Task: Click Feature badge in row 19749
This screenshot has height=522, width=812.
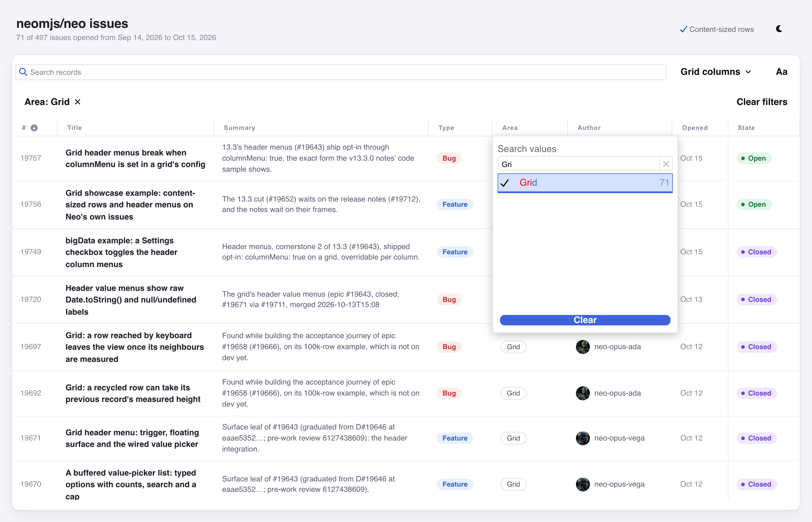Action: tap(454, 252)
